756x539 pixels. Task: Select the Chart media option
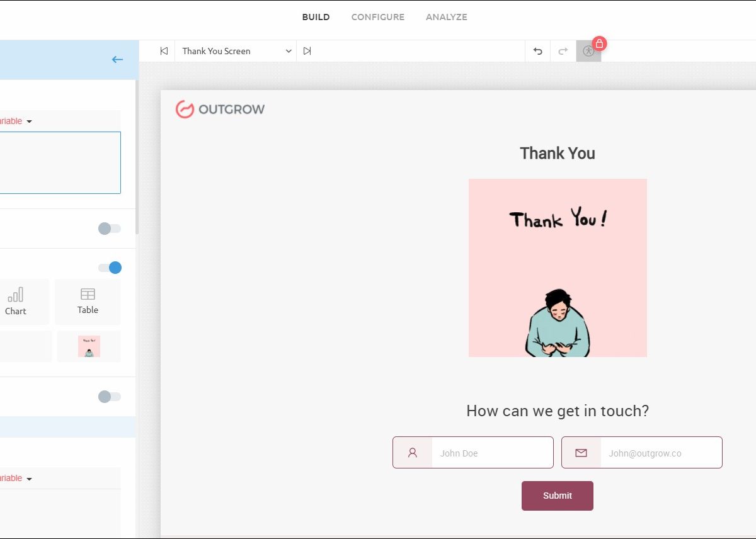[16, 302]
